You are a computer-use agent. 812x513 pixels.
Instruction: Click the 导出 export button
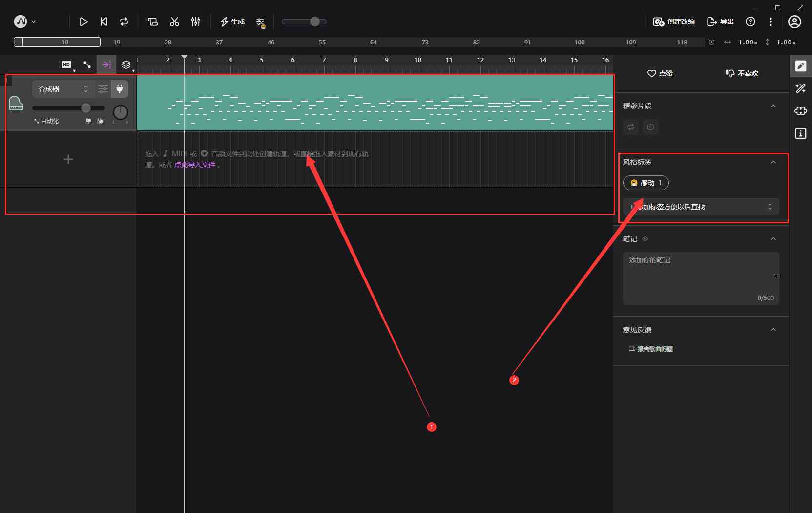(x=721, y=21)
